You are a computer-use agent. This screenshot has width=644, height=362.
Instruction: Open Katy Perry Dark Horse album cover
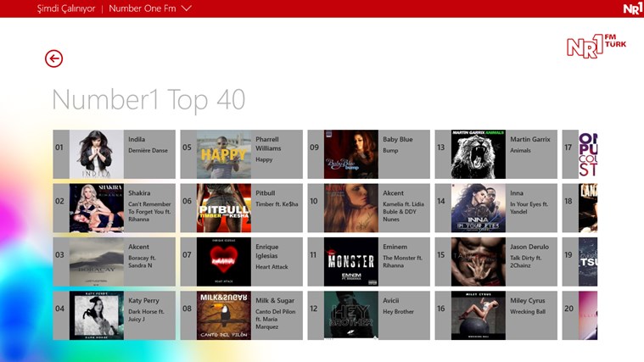click(x=97, y=315)
